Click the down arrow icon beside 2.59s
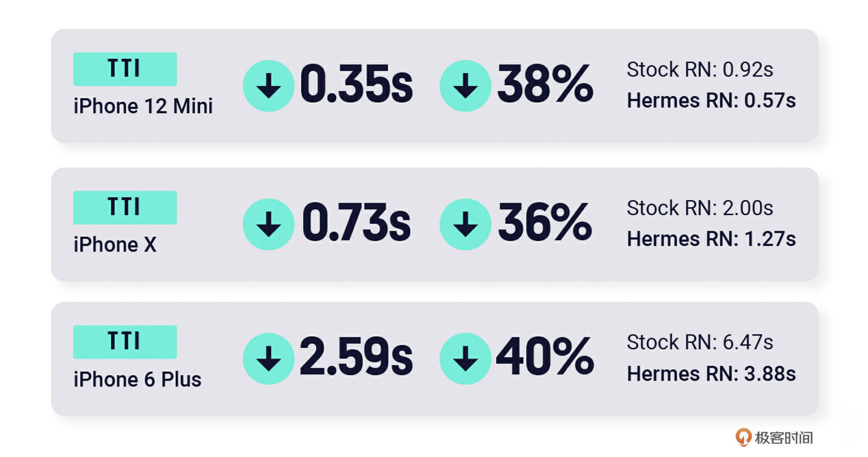The height and width of the screenshot is (457, 868). (268, 359)
